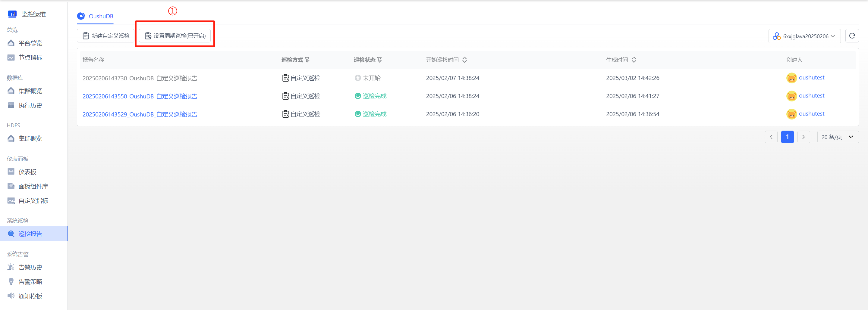
Task: Select 巡检报告 in the sidebar
Action: (34, 234)
